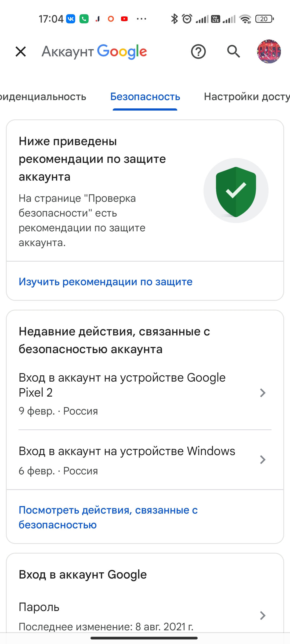Image resolution: width=290 pixels, height=644 pixels.
Task: Select the Безопасность tab
Action: pyautogui.click(x=145, y=97)
